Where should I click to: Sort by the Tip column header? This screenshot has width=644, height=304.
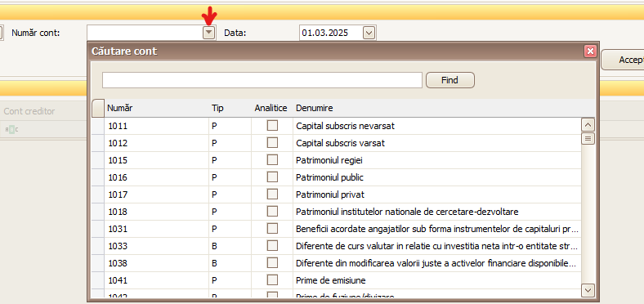point(230,108)
